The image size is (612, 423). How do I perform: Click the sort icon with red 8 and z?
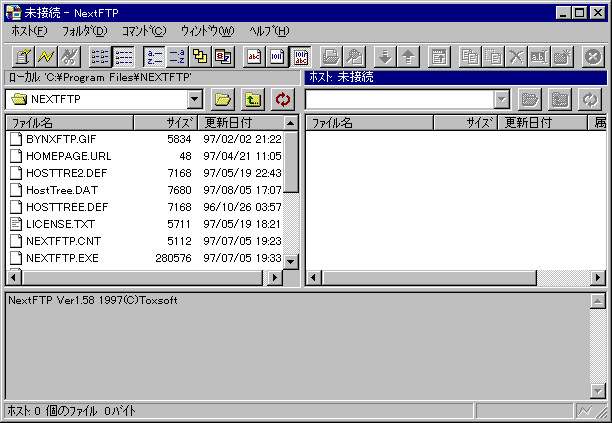pos(223,57)
